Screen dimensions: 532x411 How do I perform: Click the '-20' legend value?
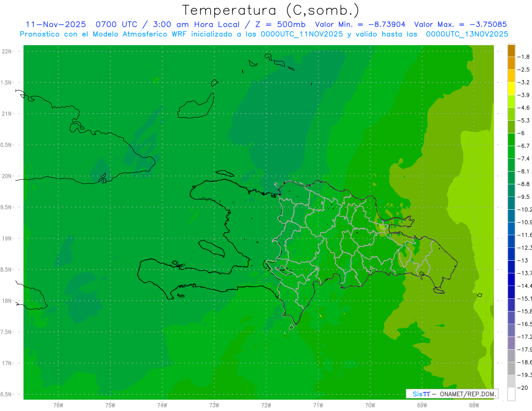tap(523, 388)
